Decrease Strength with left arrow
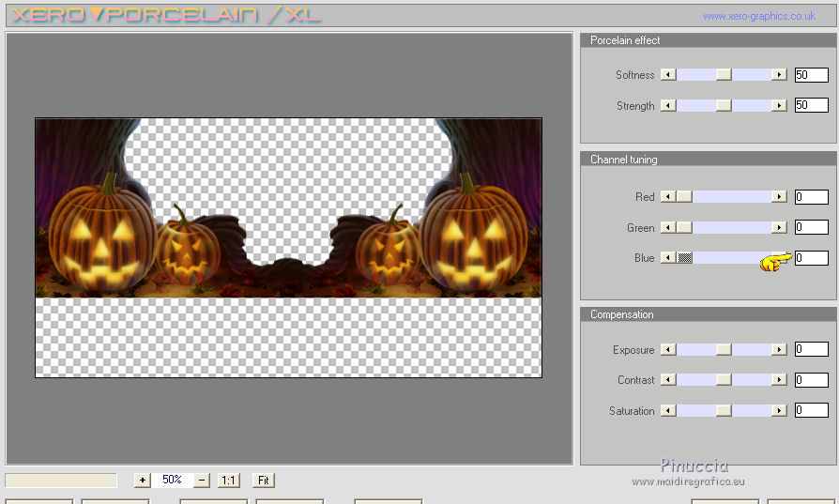 click(668, 105)
